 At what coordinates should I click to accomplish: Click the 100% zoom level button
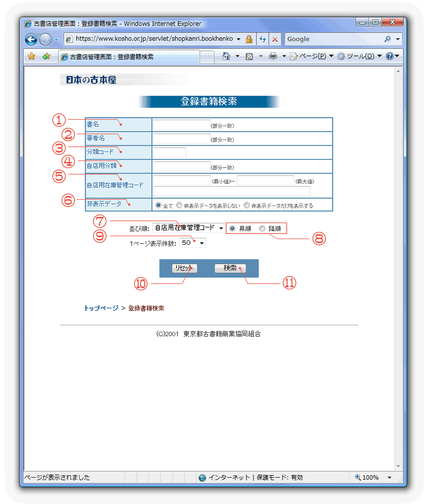point(367,478)
